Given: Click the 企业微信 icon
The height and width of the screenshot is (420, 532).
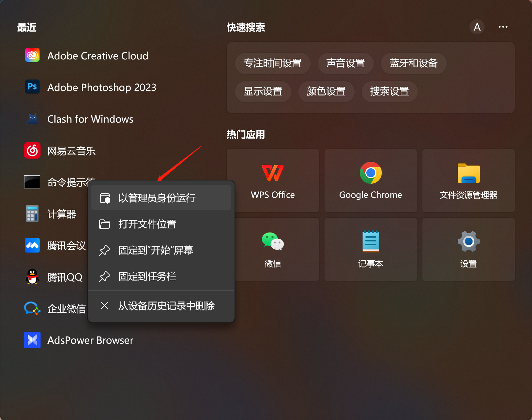Looking at the screenshot, I should point(32,308).
